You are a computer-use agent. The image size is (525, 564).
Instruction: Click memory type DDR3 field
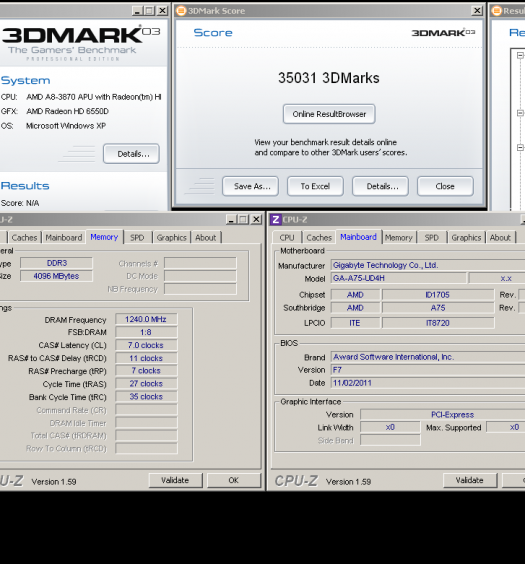tap(56, 263)
